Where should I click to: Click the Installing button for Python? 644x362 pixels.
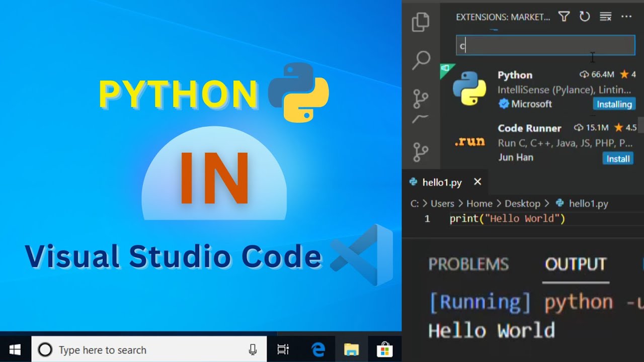coord(614,104)
